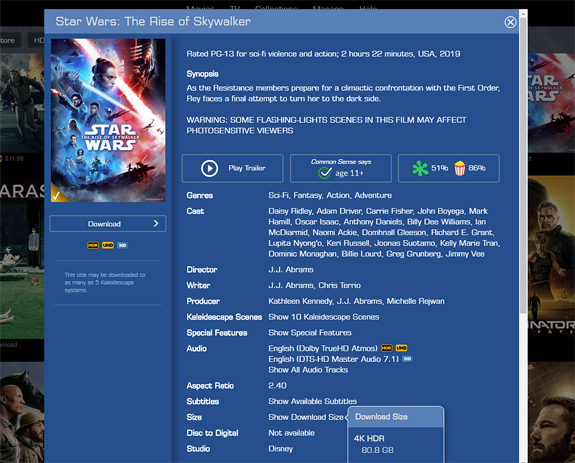
Task: Click the 86% audience score
Action: pyautogui.click(x=477, y=168)
